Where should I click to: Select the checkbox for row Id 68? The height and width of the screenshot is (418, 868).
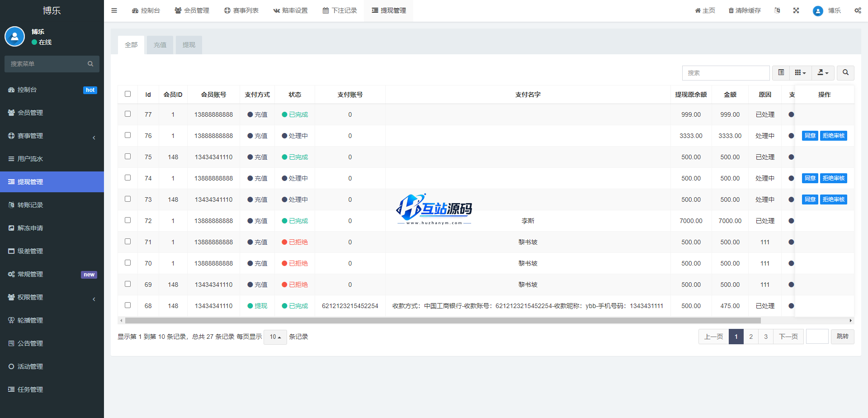(127, 305)
